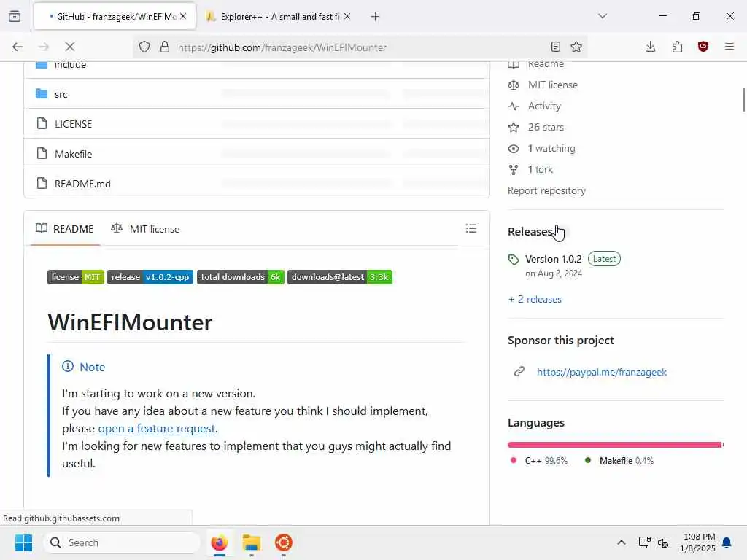Open the include folder
The width and height of the screenshot is (747, 560).
70,65
